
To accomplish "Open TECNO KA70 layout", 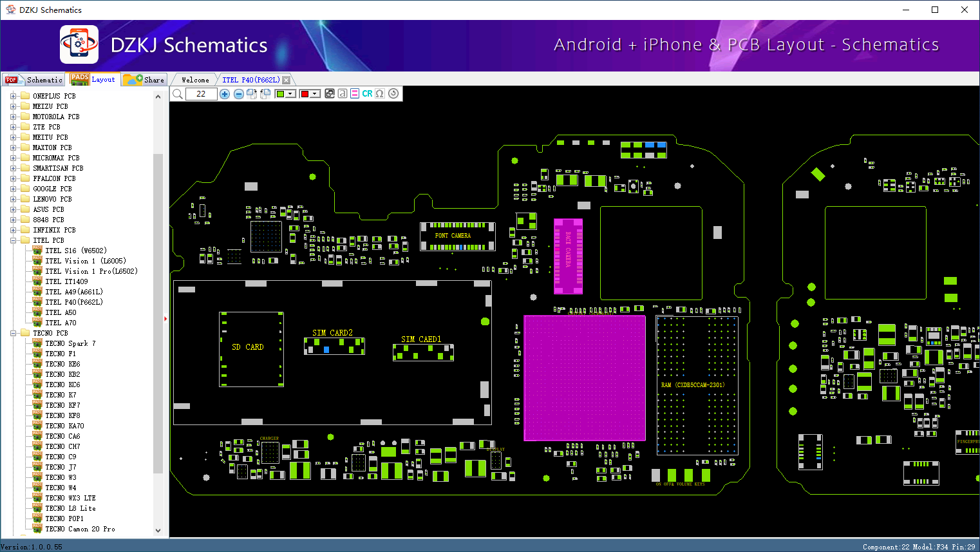I will pos(64,426).
